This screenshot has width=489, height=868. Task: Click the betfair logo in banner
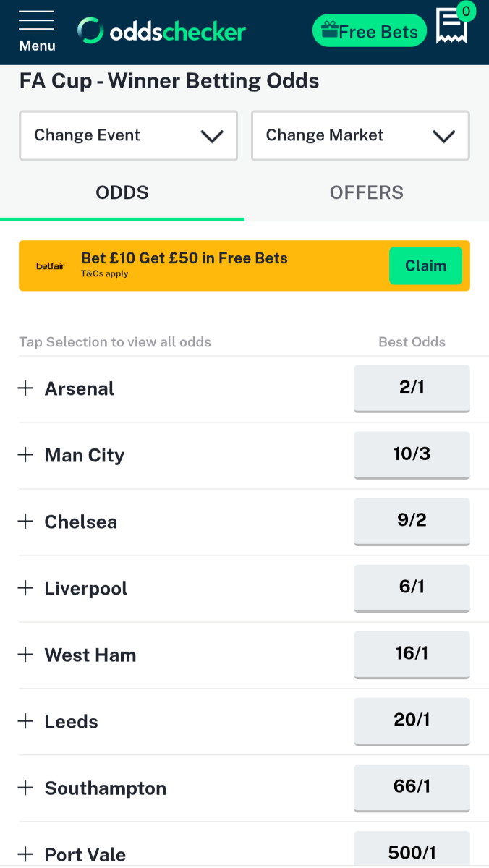pyautogui.click(x=50, y=266)
